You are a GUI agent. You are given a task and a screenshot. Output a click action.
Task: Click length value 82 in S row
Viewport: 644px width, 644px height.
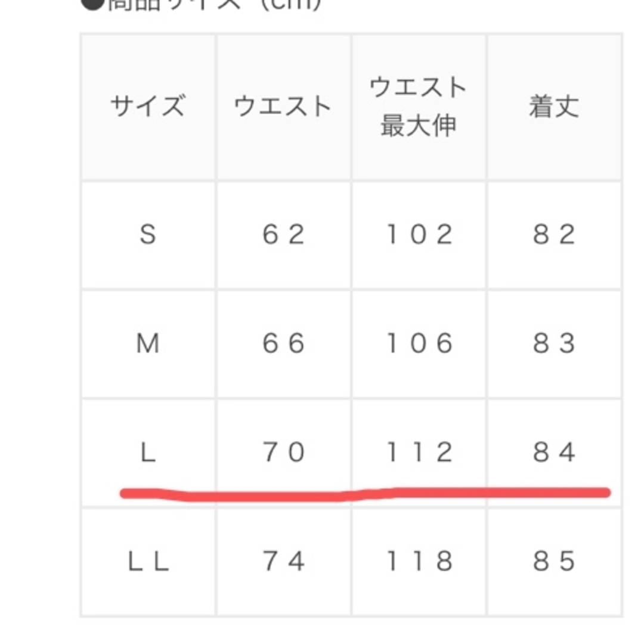coord(554,235)
